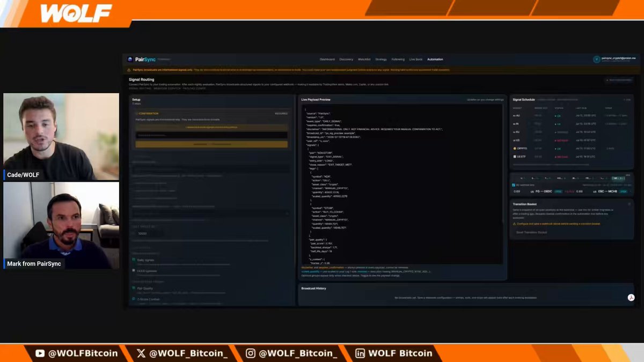This screenshot has height=362, width=644.
Task: Click the CRYPTO market row icon
Action: (515, 148)
